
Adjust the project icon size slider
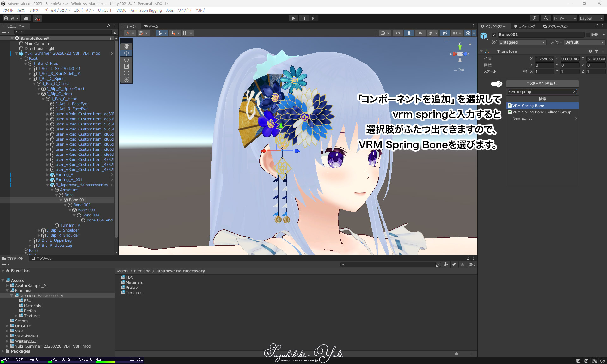457,354
